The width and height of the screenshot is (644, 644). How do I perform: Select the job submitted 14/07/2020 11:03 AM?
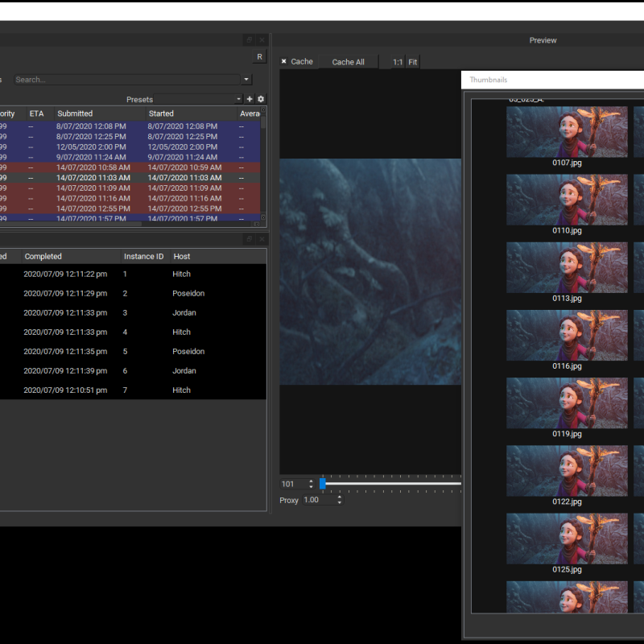pos(130,177)
